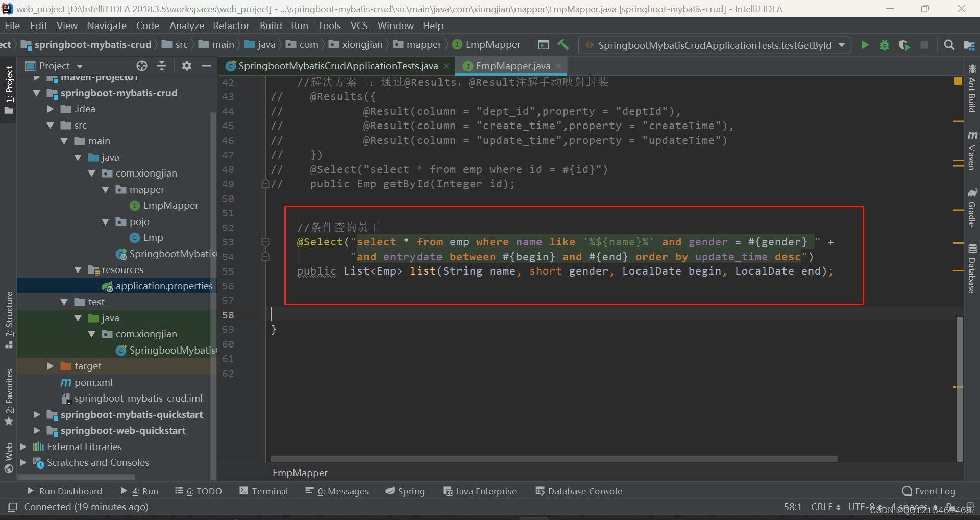980x520 pixels.
Task: Open the Favorites tool window
Action: tap(9, 397)
